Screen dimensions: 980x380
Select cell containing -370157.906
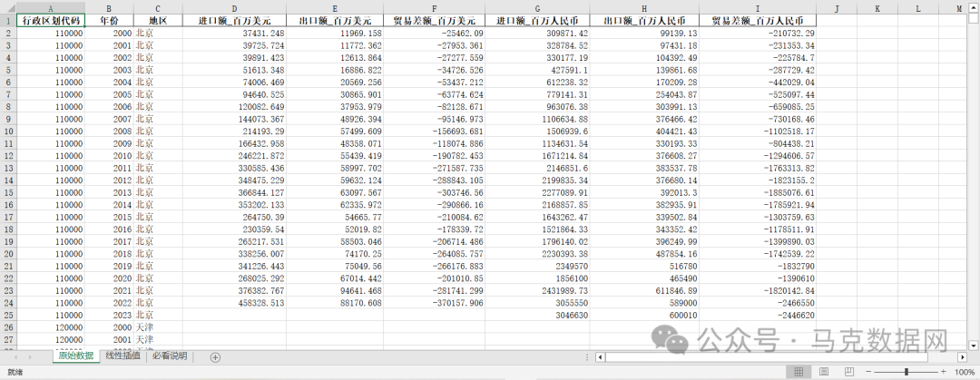(435, 303)
